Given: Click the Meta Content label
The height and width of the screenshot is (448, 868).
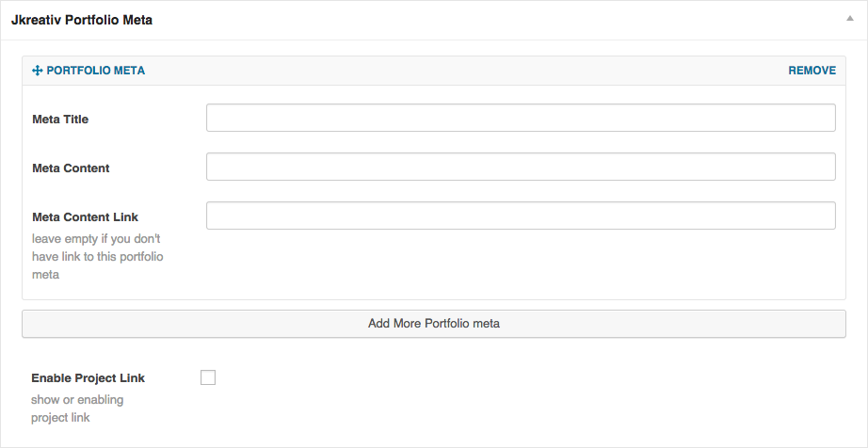Looking at the screenshot, I should click(x=71, y=168).
